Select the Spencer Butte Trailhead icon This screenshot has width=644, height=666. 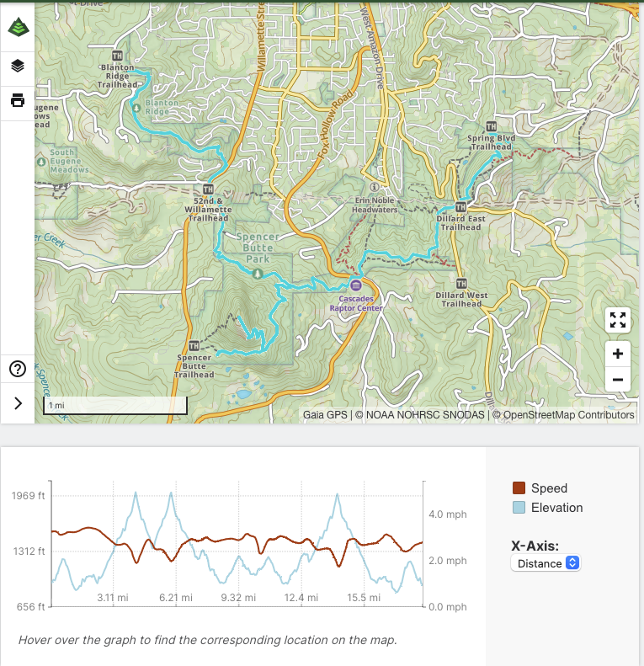click(x=194, y=345)
